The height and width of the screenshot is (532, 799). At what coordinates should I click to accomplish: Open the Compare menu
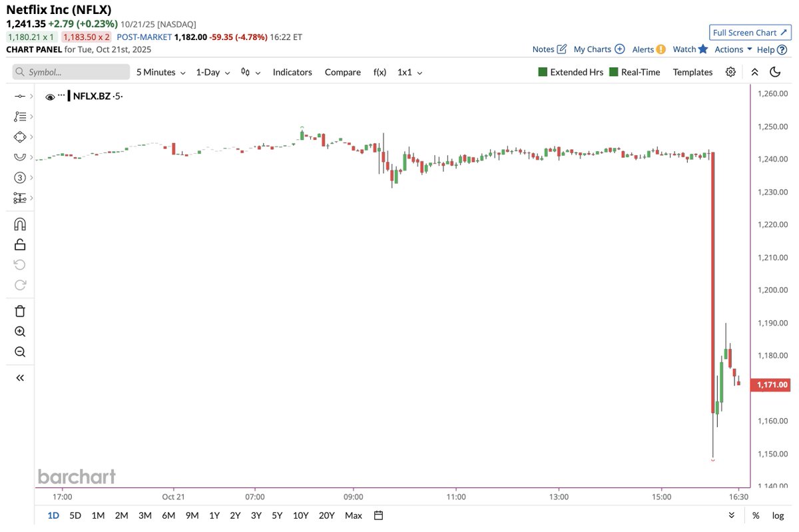coord(343,72)
